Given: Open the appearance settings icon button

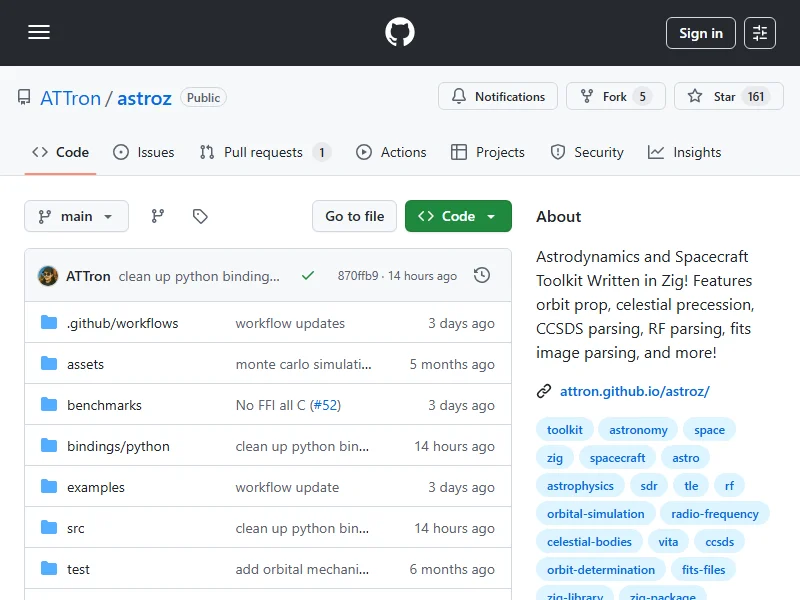Looking at the screenshot, I should pyautogui.click(x=760, y=33).
